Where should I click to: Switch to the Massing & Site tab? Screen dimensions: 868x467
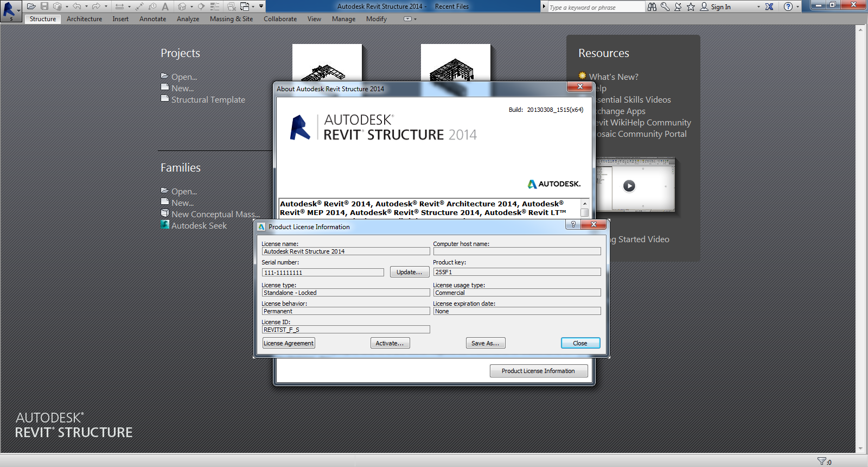click(231, 19)
